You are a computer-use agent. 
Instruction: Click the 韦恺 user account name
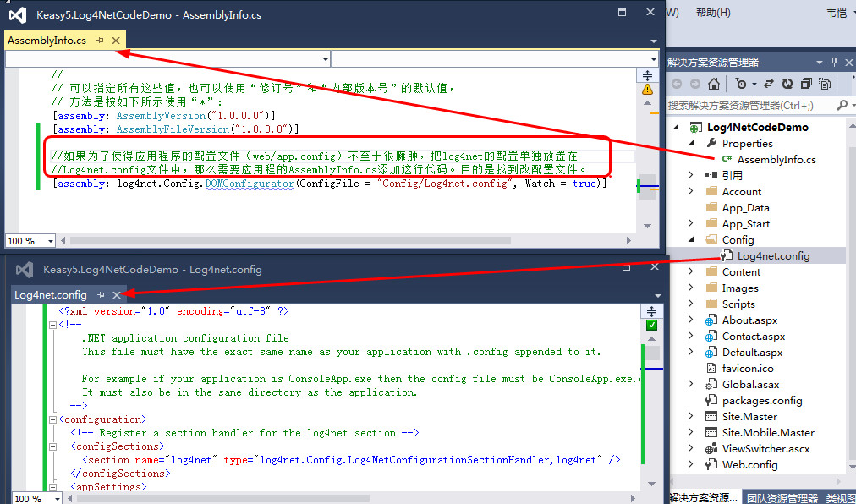[837, 13]
